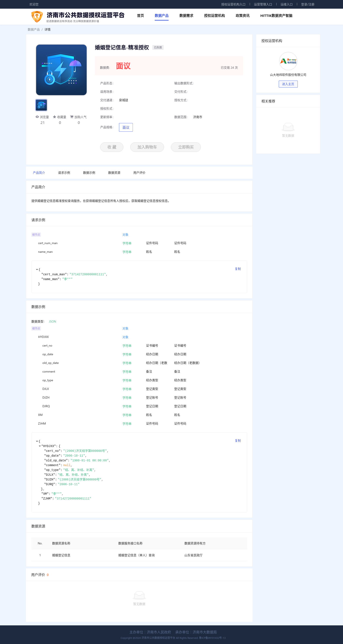Image resolution: width=343 pixels, height=644 pixels.
Task: Click the 婚姻登记信息（单人）查询 interface cell
Action: point(136,555)
